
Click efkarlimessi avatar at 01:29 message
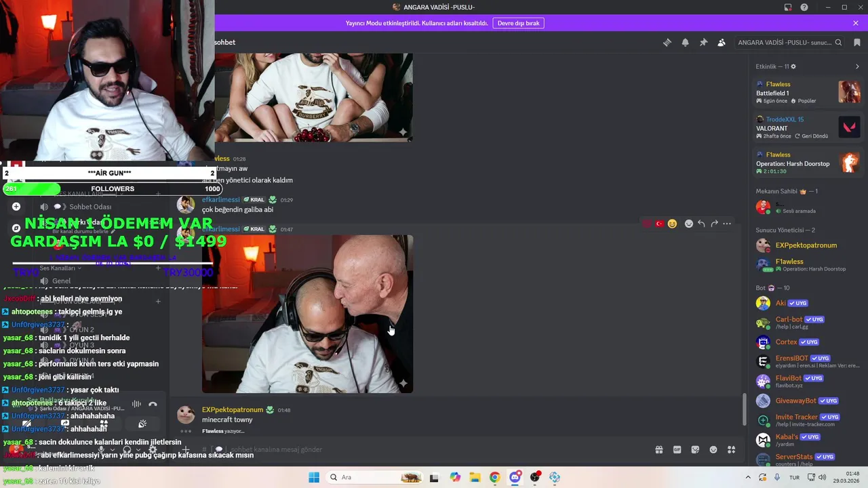186,205
